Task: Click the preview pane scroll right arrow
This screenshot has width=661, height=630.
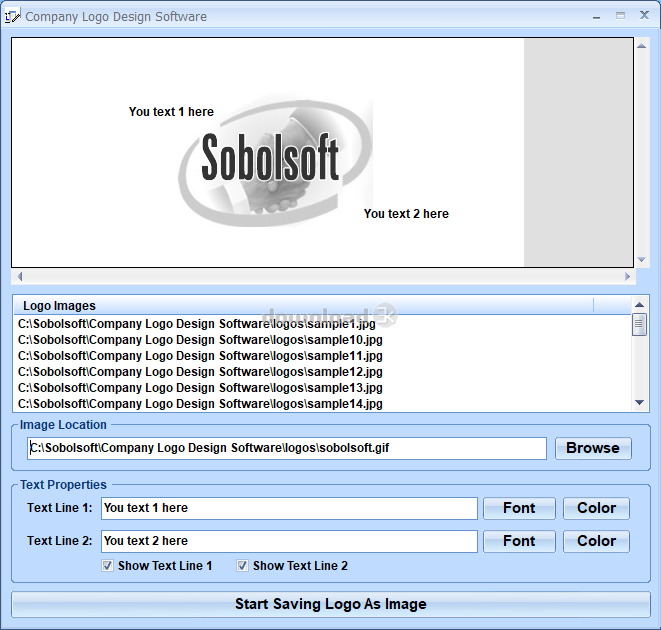Action: click(x=627, y=277)
